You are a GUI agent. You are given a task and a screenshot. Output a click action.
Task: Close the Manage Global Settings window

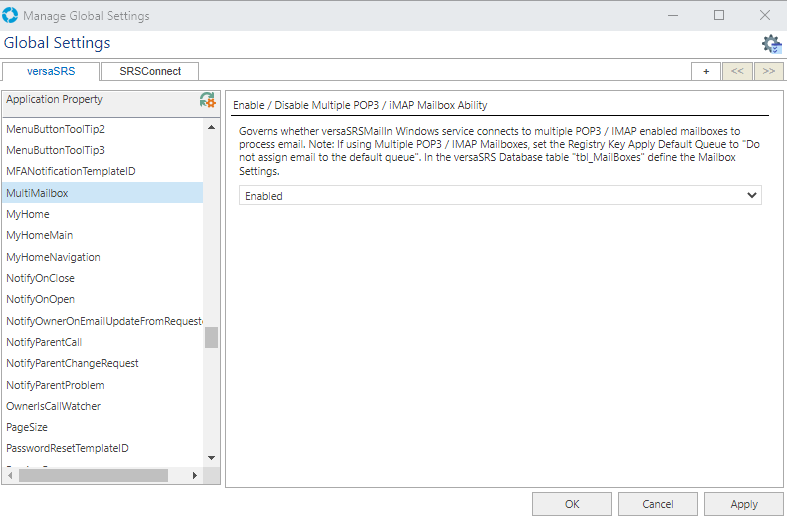(765, 16)
